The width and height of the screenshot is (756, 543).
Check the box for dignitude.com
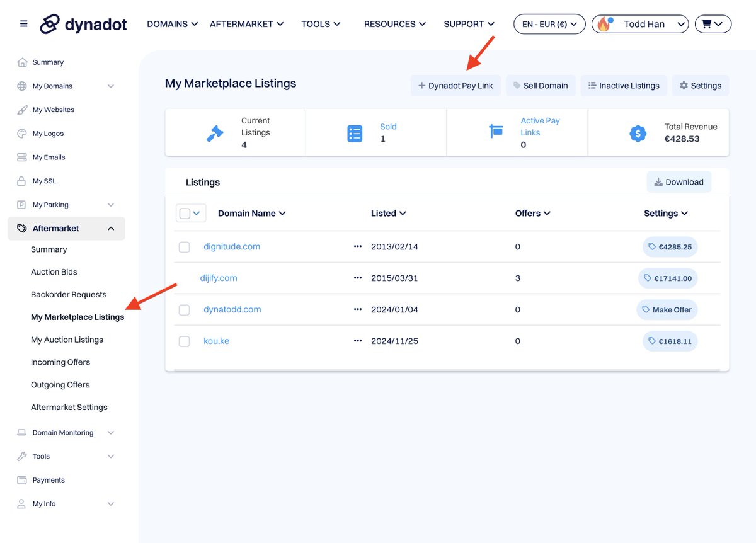(x=184, y=247)
